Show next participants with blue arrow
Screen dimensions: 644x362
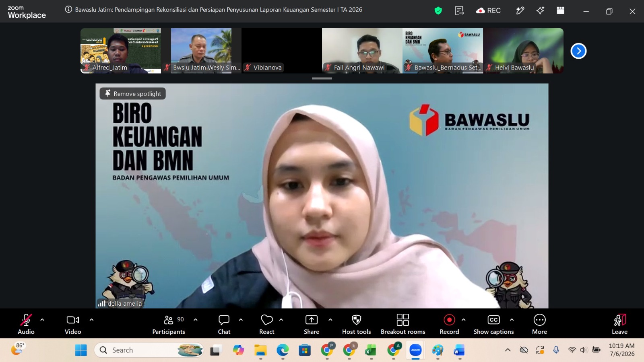(578, 51)
